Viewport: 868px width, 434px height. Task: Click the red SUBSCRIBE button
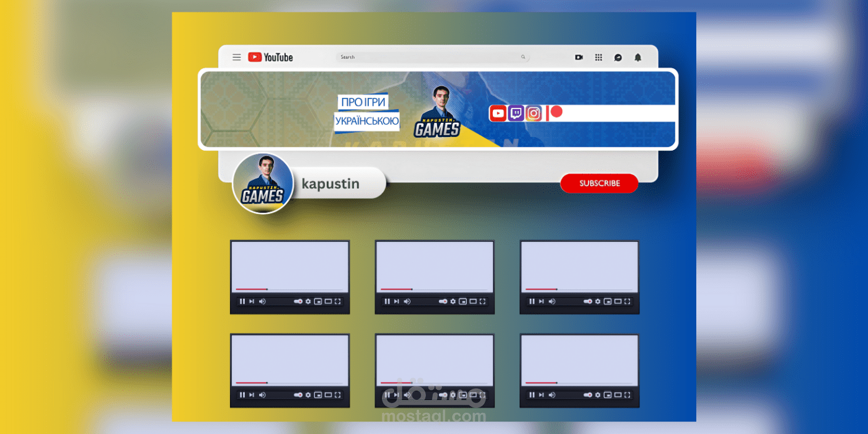click(600, 184)
